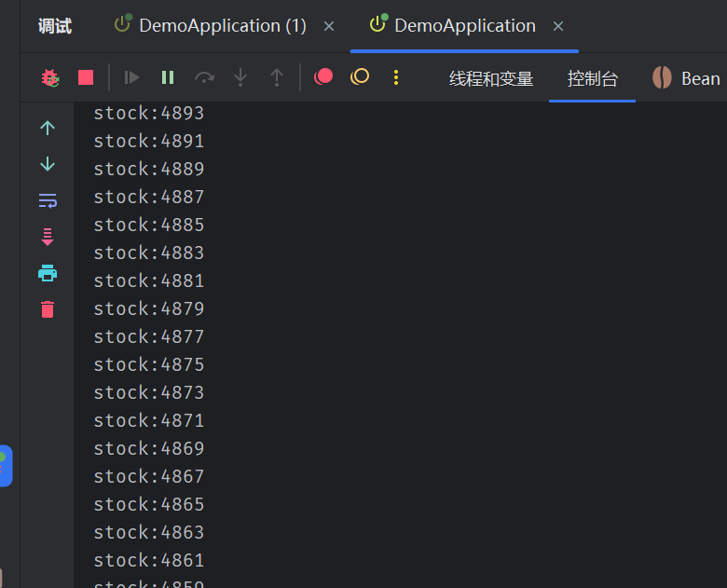Switch to the 线程和变量 tab
The image size is (727, 588).
point(491,79)
